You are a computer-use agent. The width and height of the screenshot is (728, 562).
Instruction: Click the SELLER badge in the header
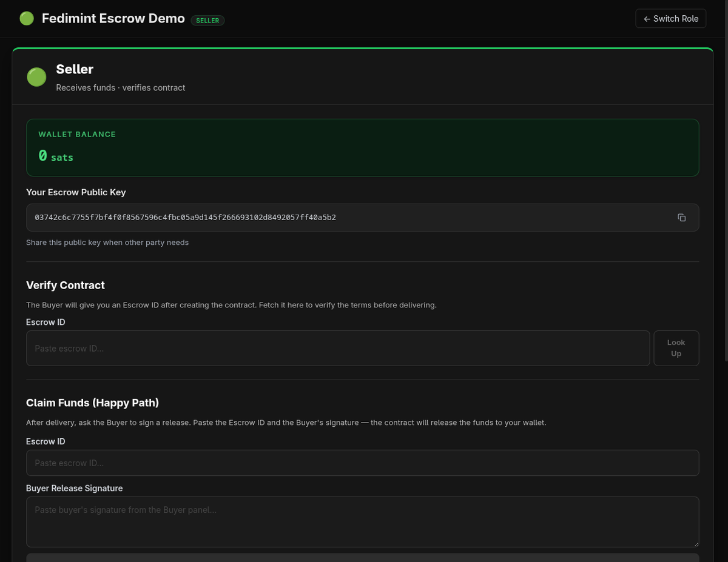[207, 21]
